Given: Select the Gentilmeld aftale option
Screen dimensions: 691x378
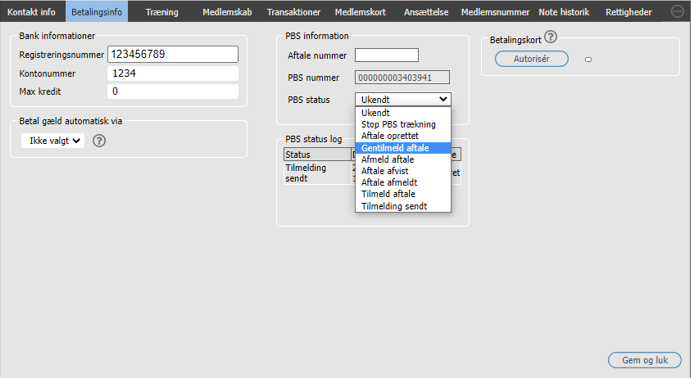Looking at the screenshot, I should pyautogui.click(x=403, y=148).
